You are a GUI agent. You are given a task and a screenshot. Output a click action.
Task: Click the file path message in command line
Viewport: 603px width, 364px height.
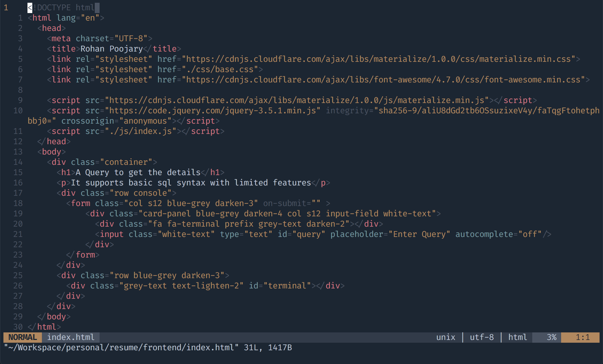pyautogui.click(x=148, y=348)
